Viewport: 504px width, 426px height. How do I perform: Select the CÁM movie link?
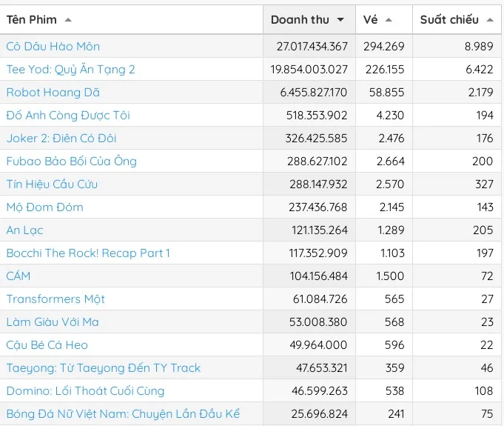[19, 276]
